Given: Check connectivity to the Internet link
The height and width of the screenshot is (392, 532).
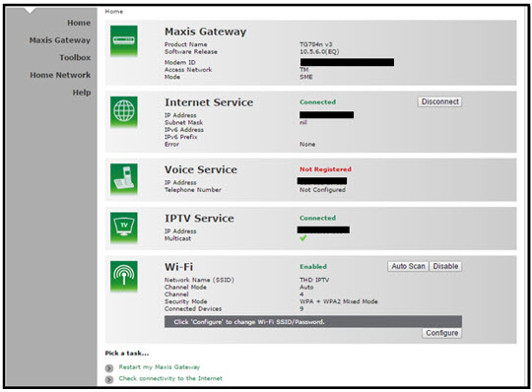Looking at the screenshot, I should coord(170,378).
